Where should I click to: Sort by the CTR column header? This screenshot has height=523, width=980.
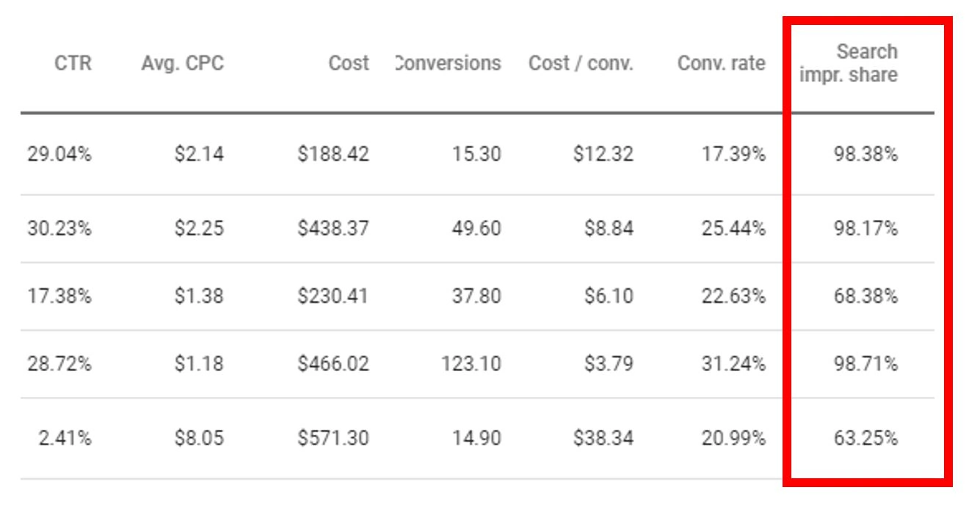[73, 63]
